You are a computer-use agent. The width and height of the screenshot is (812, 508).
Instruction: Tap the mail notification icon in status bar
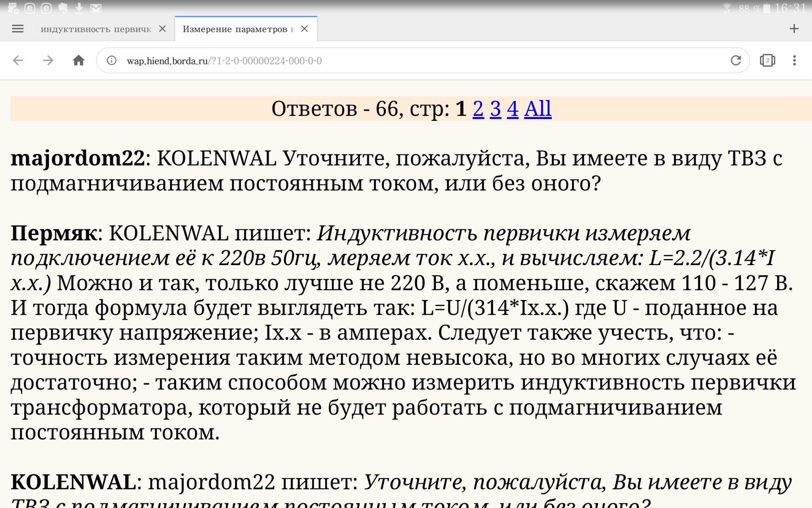pos(96,8)
